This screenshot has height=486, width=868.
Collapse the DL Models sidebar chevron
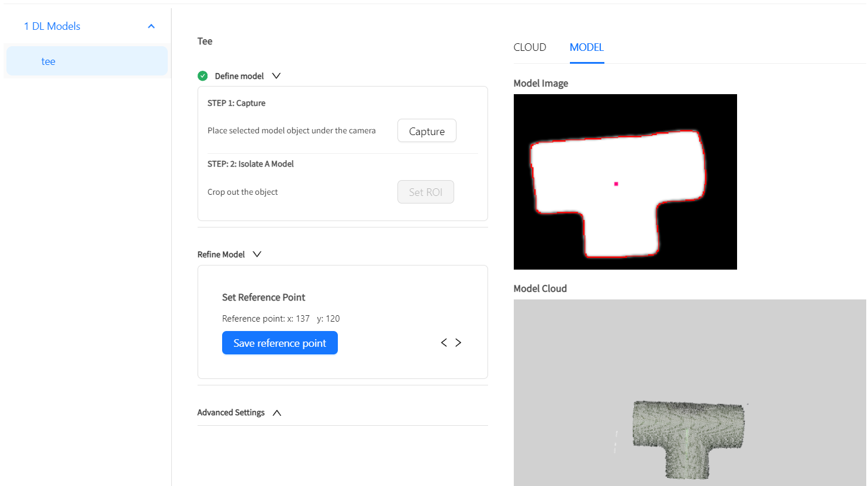pos(151,26)
